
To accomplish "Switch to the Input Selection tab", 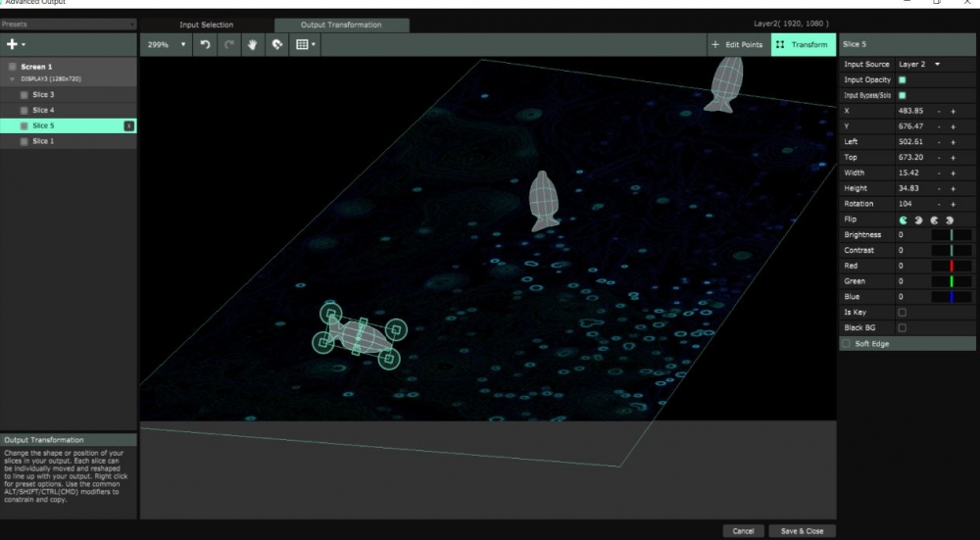I will pos(205,25).
